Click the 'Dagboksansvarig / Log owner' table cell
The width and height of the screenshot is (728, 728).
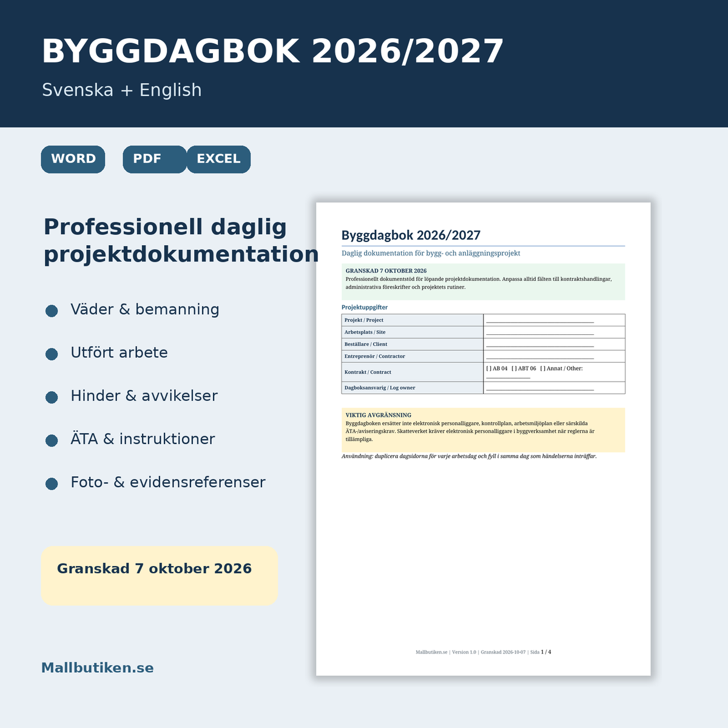click(413, 388)
